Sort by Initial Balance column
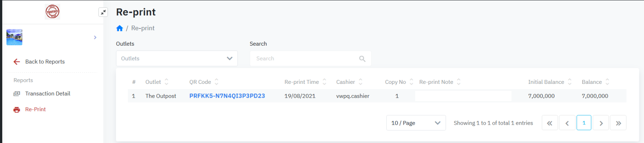Screen dimensions: 644x143 click(x=569, y=82)
